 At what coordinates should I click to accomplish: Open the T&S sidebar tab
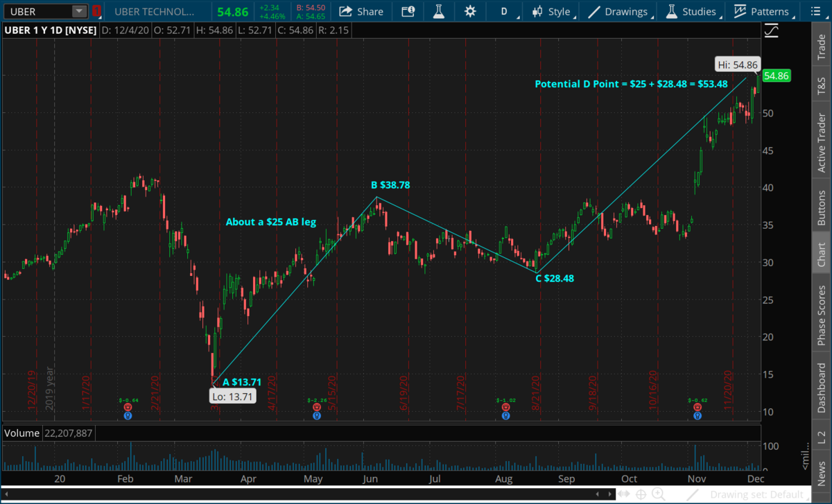(x=822, y=84)
